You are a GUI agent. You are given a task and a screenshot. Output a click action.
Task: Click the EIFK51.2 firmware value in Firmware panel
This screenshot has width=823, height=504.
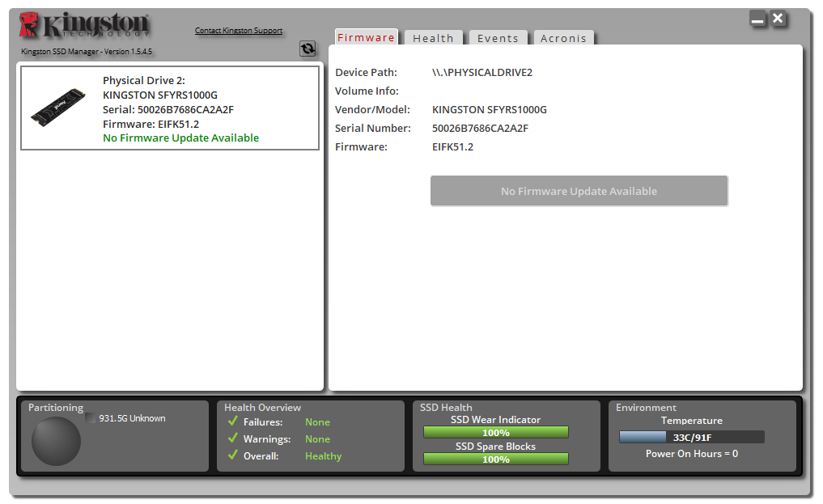click(452, 147)
